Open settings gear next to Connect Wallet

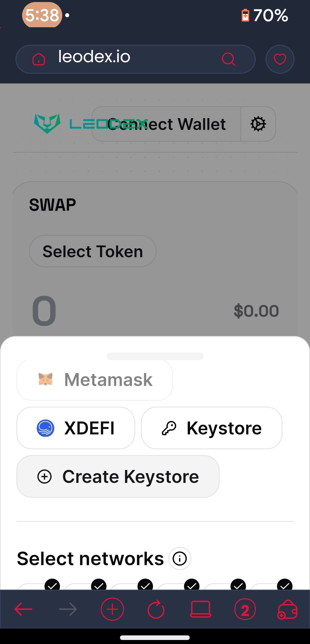258,124
